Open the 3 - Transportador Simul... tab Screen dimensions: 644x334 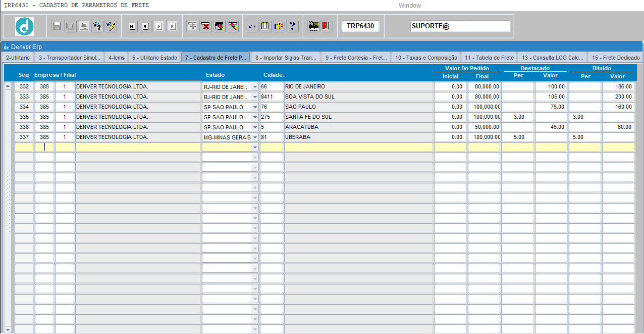point(70,58)
